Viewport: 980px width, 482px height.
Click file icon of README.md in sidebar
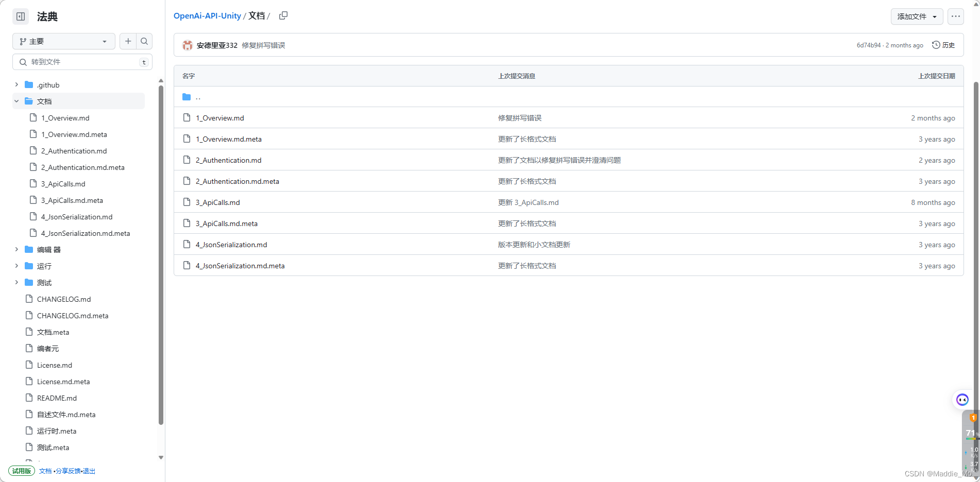[x=29, y=398]
